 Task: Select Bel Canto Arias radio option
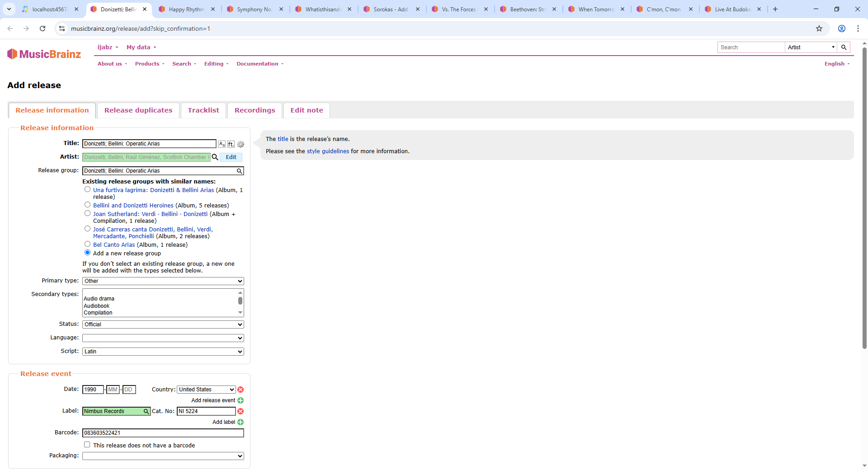[88, 244]
